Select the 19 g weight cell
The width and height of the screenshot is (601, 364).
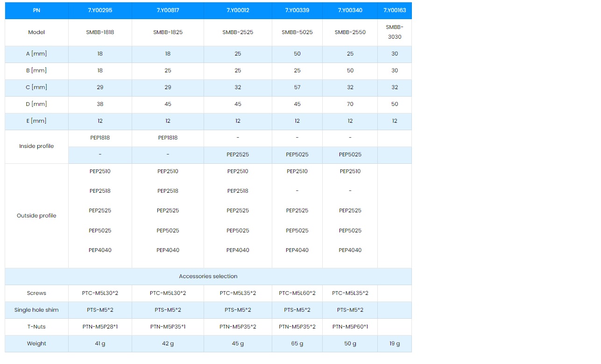pyautogui.click(x=395, y=343)
